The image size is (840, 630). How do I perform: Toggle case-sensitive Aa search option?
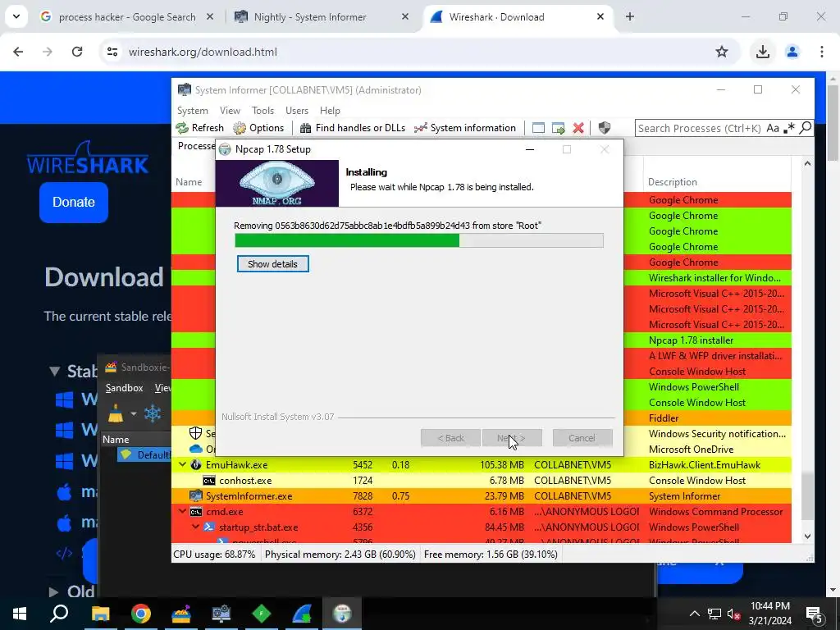coord(773,128)
